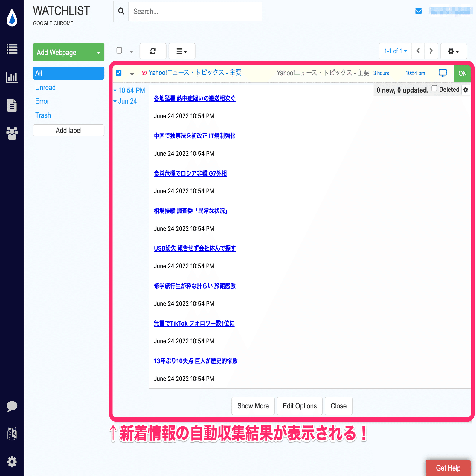Open the 13年ぶり16失点 巨人が歴史的惨敗 link
The image size is (476, 476).
[x=196, y=361]
